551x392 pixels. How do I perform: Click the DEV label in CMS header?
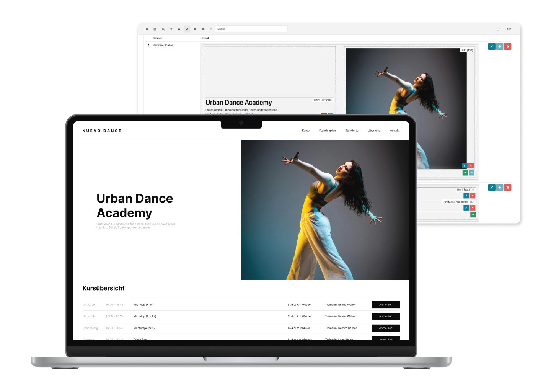tap(509, 29)
